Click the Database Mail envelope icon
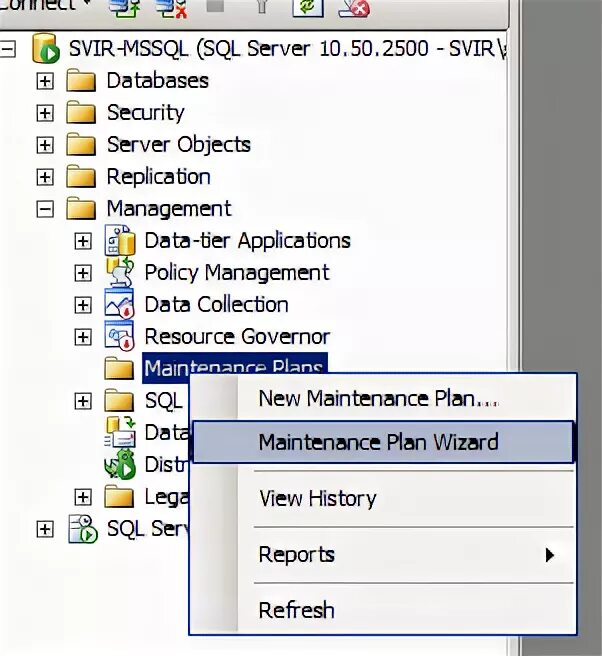The height and width of the screenshot is (656, 602). coord(120,432)
